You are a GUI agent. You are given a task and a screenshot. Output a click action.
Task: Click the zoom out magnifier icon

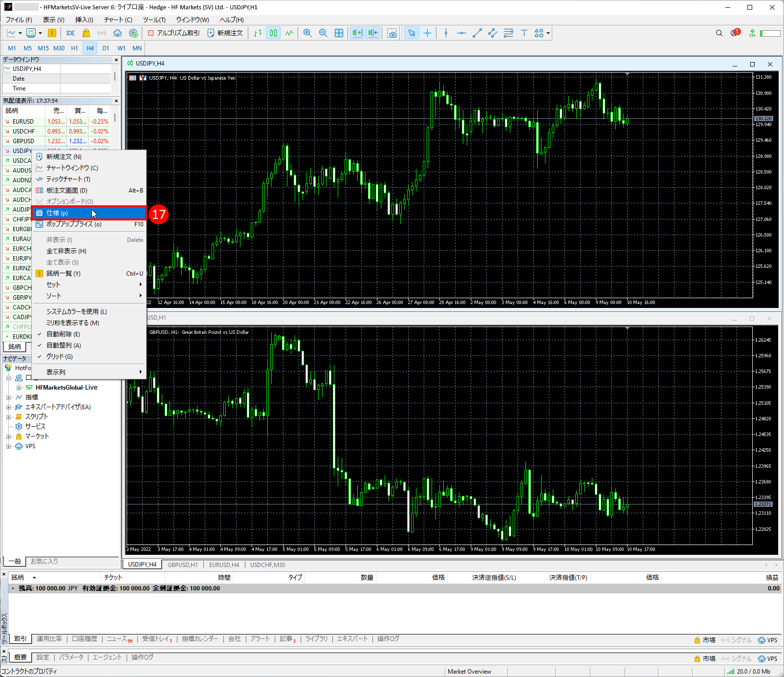pyautogui.click(x=323, y=33)
